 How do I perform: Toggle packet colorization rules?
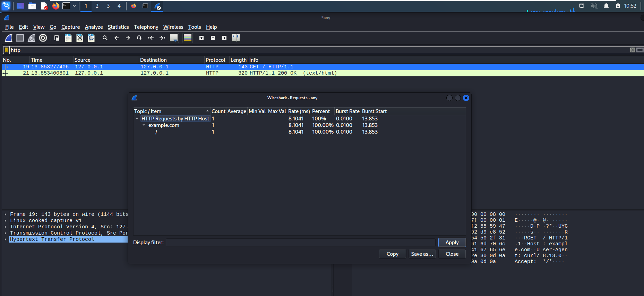(188, 38)
